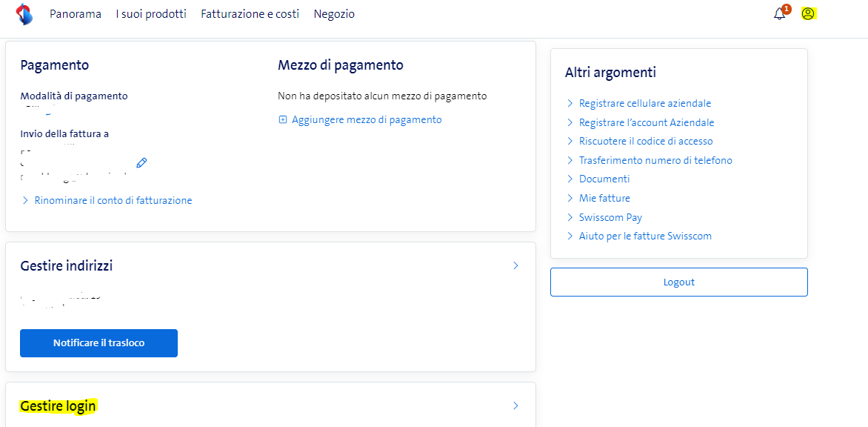Image resolution: width=868 pixels, height=427 pixels.
Task: Click the Swisscom logo icon
Action: 24,14
